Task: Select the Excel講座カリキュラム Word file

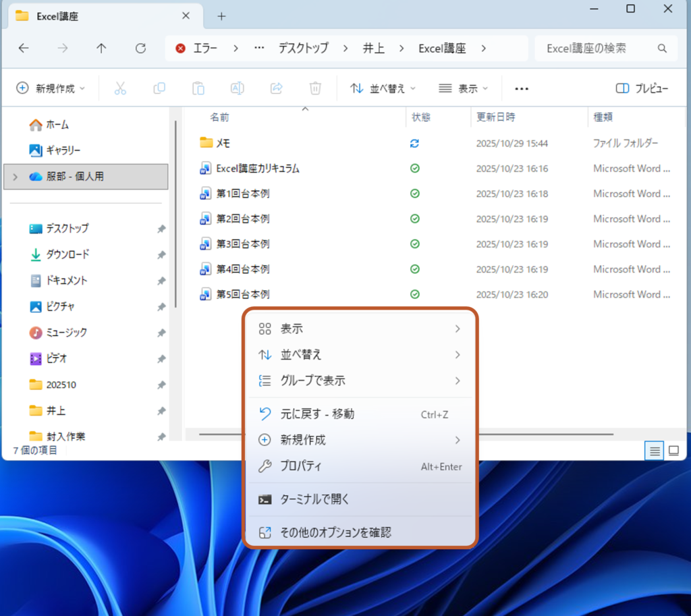Action: (x=257, y=169)
